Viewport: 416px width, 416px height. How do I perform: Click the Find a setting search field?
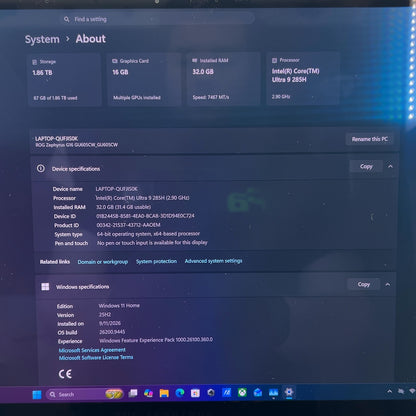(158, 19)
